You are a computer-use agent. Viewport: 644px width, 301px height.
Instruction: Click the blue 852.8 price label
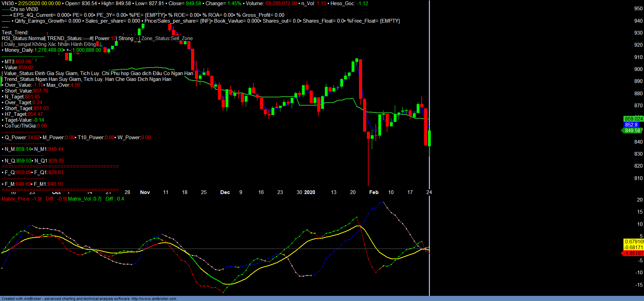pyautogui.click(x=631, y=125)
